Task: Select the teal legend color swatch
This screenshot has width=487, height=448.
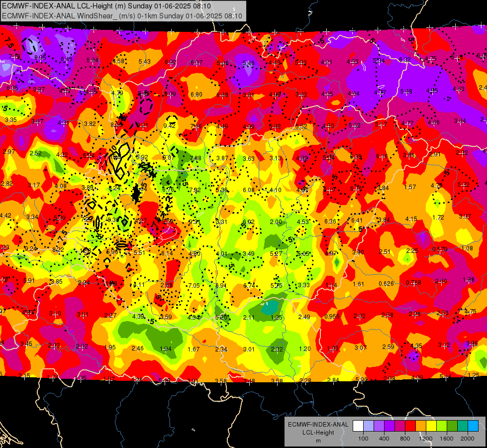Action: (463, 426)
